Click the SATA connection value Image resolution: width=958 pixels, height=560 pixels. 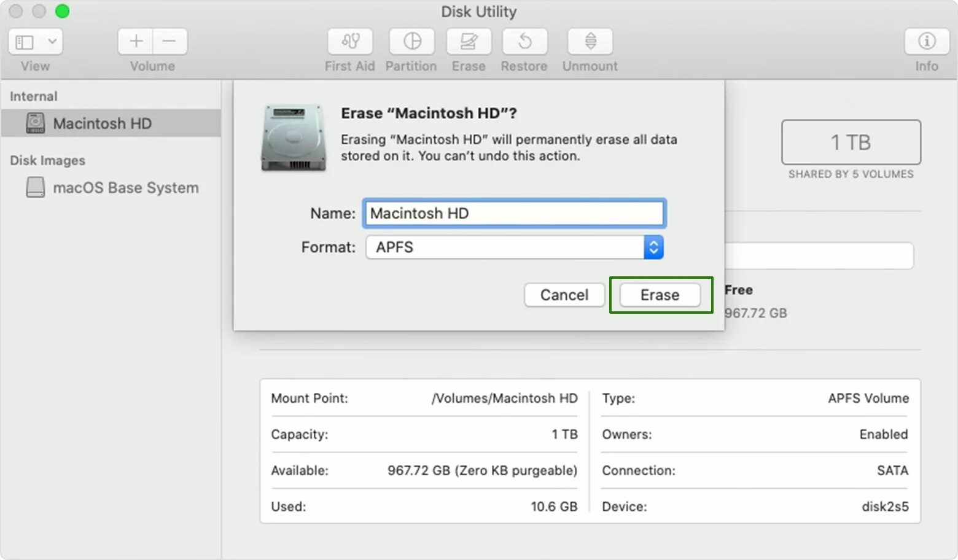coord(892,470)
